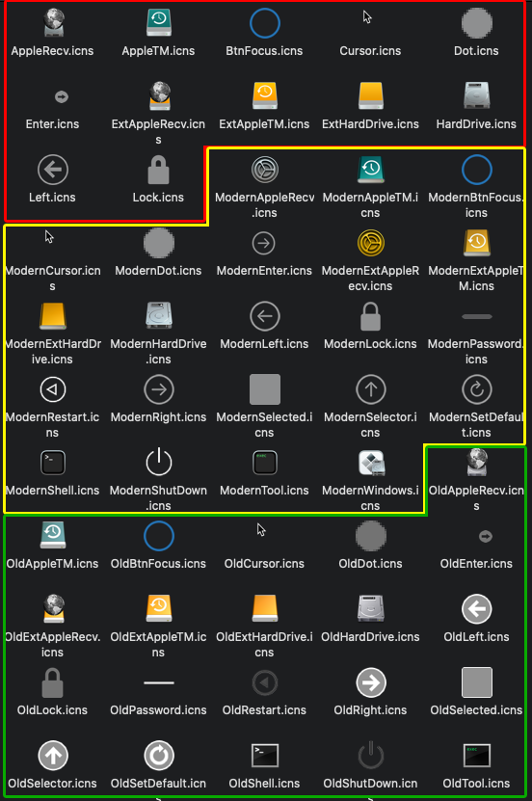Viewport: 532px width, 801px height.
Task: Click the ModernSelector.icns up arrow icon
Action: point(371,389)
